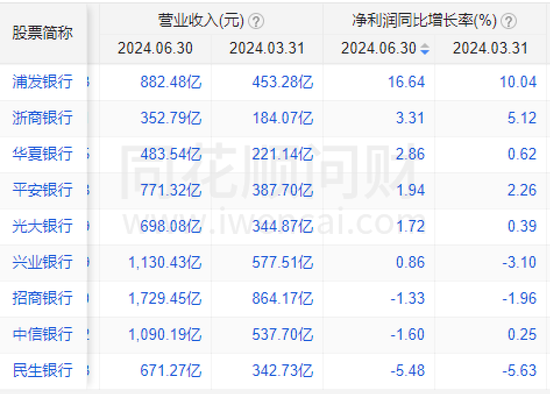Image resolution: width=550 pixels, height=394 pixels.
Task: Open 中信银行 stock link
Action: [42, 334]
